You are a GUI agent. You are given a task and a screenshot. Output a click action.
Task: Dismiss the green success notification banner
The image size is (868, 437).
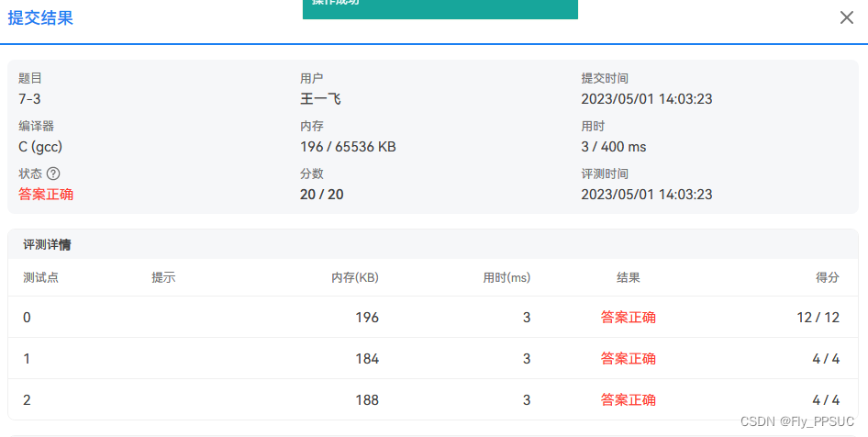[440, 8]
